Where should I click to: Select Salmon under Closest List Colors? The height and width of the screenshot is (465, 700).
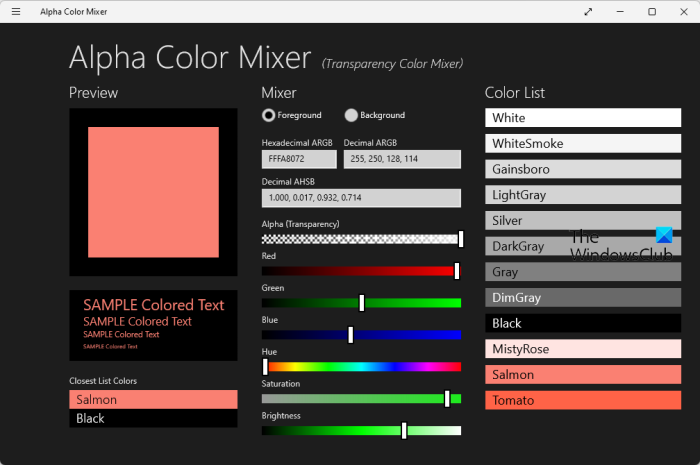[x=153, y=399]
